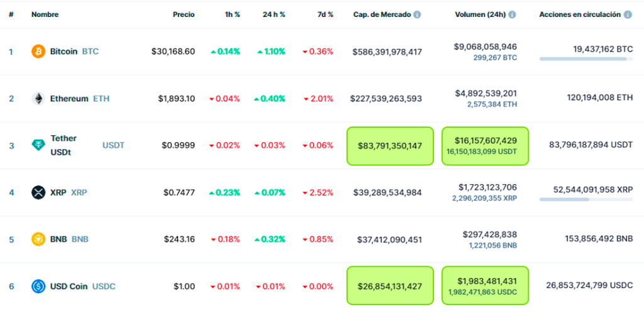This screenshot has width=644, height=312.
Task: Click highlighted Tether market cap value
Action: click(390, 146)
